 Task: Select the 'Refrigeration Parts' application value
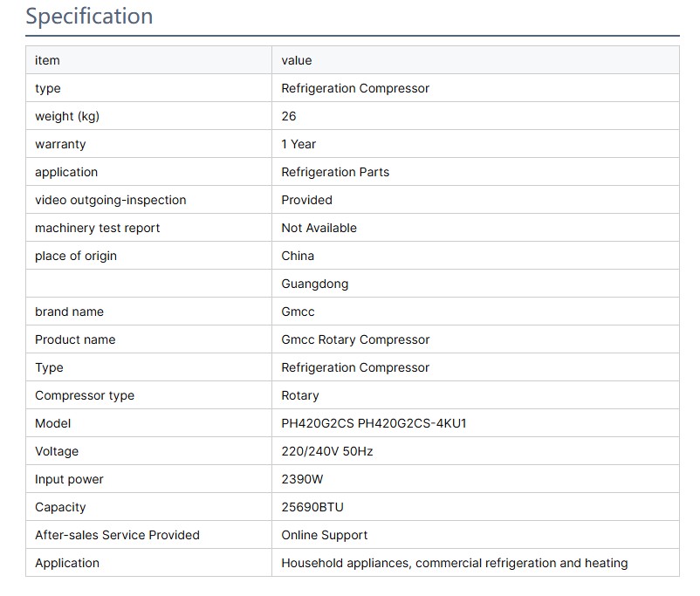point(335,172)
